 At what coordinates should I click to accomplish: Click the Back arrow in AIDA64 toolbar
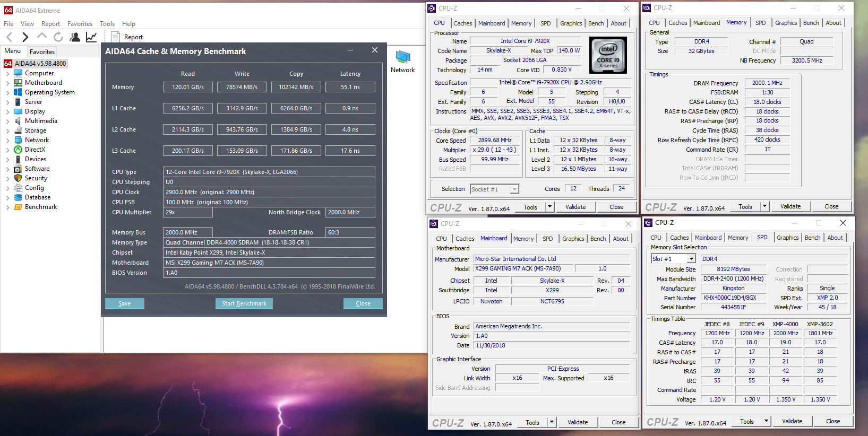point(9,37)
